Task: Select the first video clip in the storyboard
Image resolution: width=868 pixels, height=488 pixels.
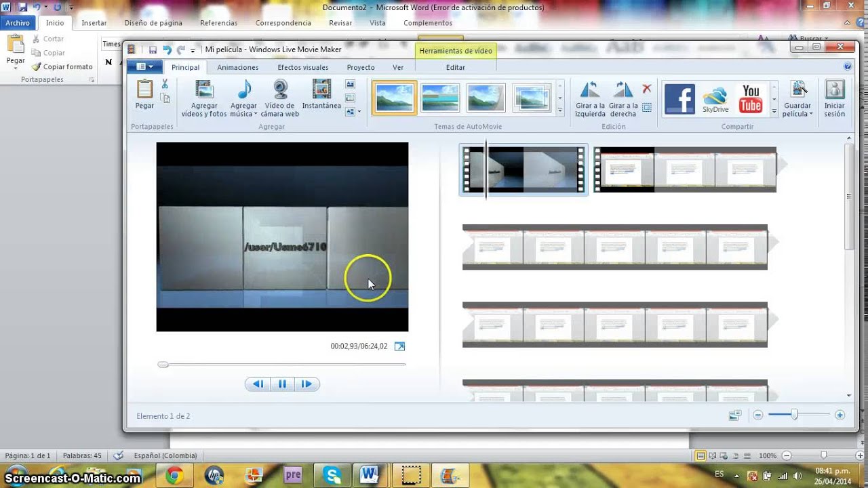Action: coord(523,169)
